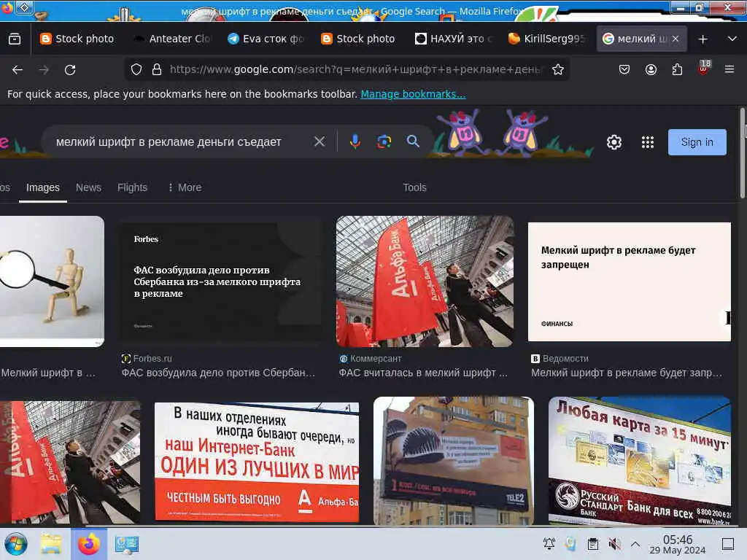Screen dimensions: 747x560
Task: Expand the More search options
Action: point(185,187)
